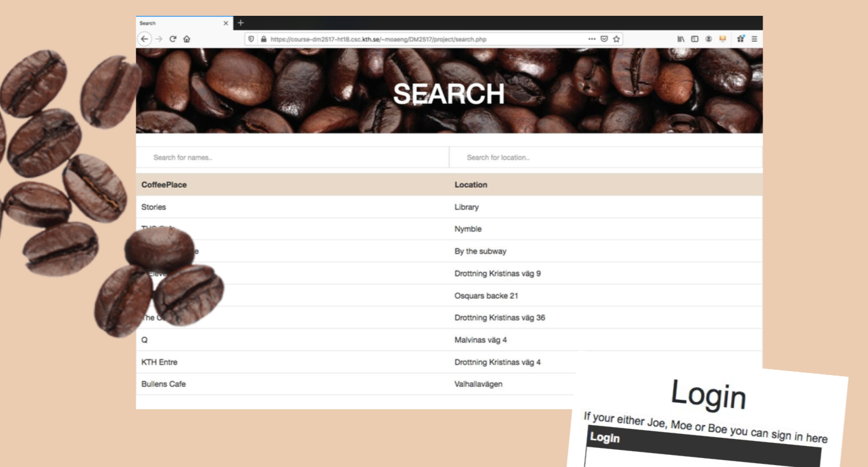The height and width of the screenshot is (467, 868).
Task: Click Drottning Kristinas väg 36 cell
Action: coord(500,318)
